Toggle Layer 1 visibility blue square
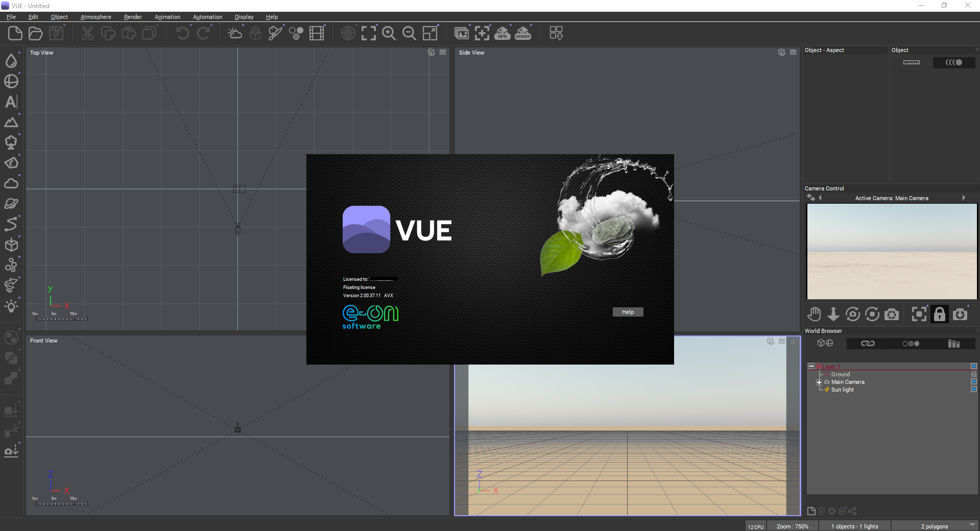This screenshot has width=980, height=531. click(x=974, y=367)
